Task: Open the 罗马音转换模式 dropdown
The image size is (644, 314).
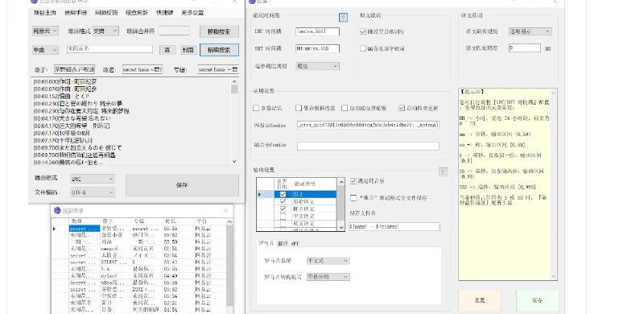Action: click(328, 277)
